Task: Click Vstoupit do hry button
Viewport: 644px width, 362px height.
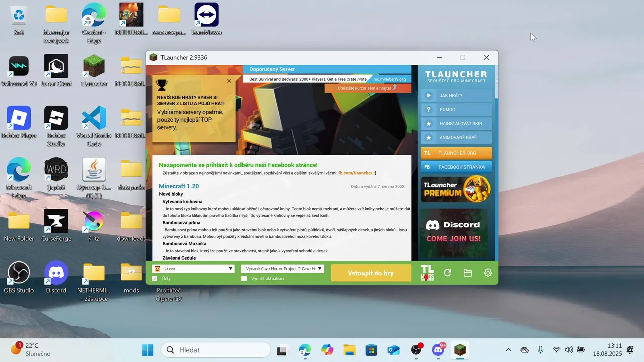Action: tap(371, 273)
